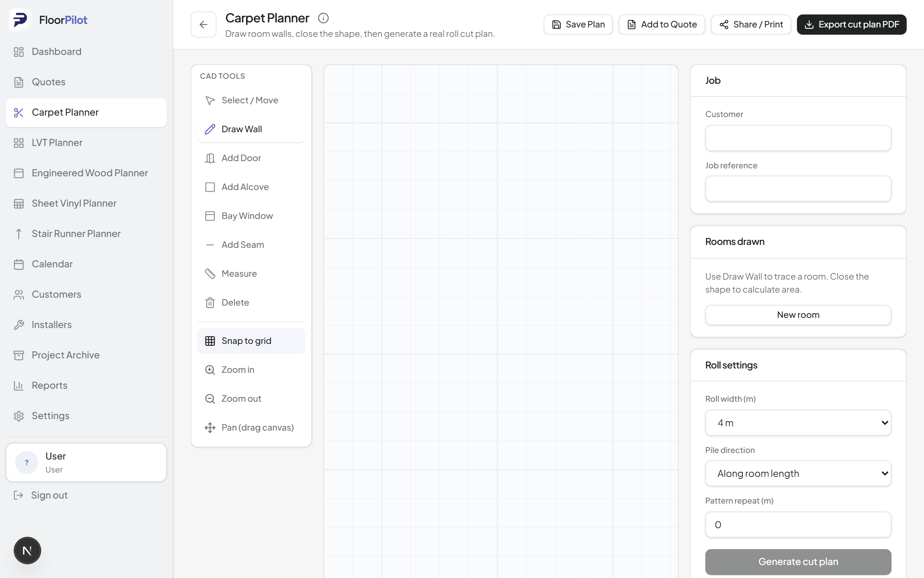Choose the Add Alcove tool
Viewport: 924px width, 578px height.
click(x=251, y=187)
